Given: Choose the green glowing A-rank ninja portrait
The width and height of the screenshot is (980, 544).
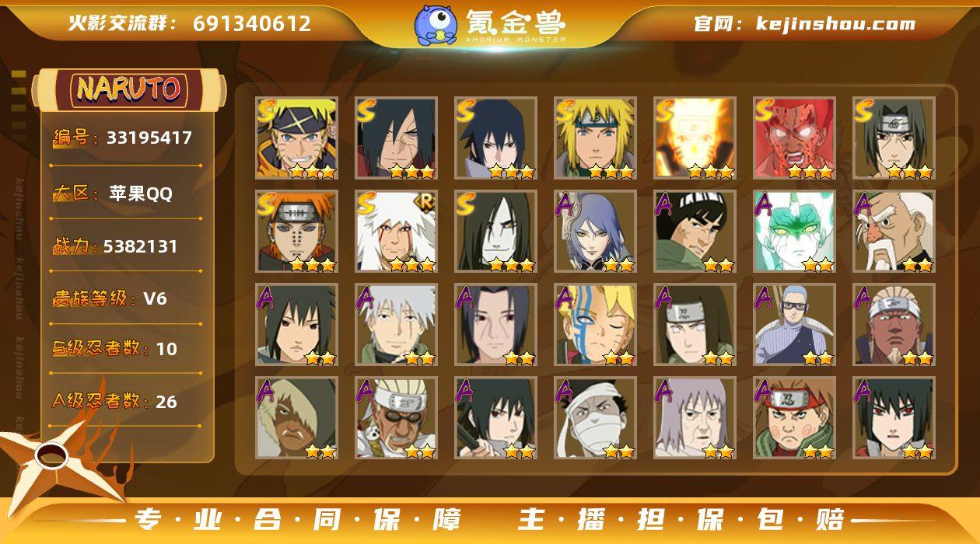Looking at the screenshot, I should (794, 231).
